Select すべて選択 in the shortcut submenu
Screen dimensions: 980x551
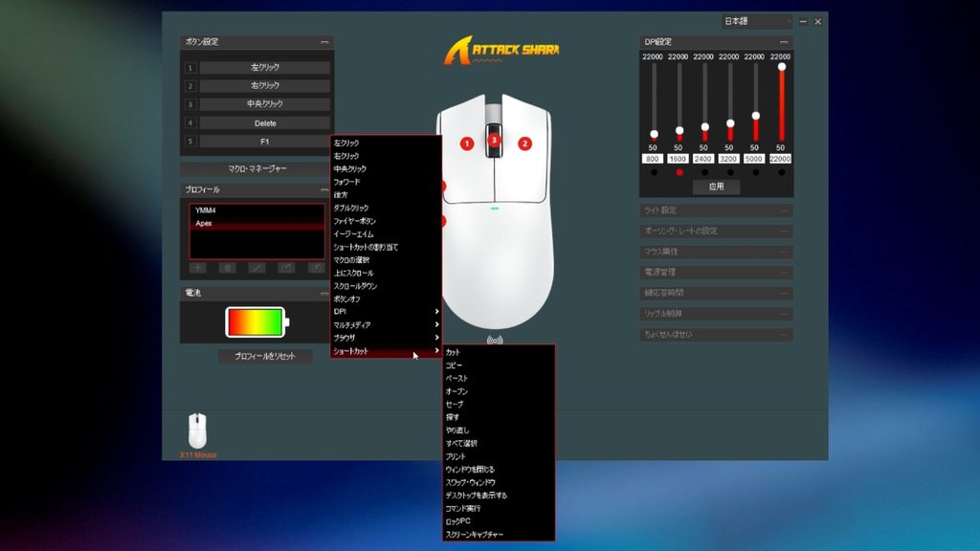[x=499, y=444]
